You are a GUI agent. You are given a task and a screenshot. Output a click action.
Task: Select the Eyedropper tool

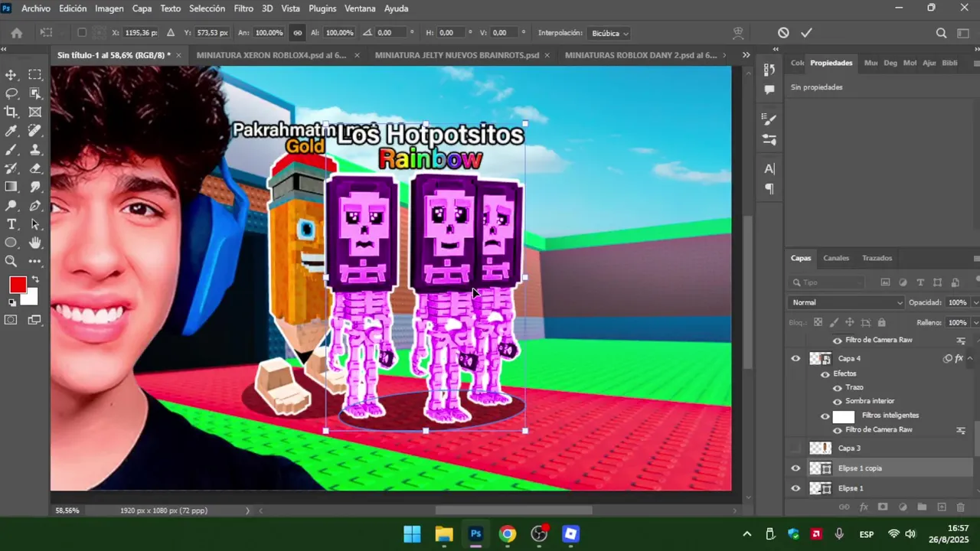pyautogui.click(x=11, y=131)
